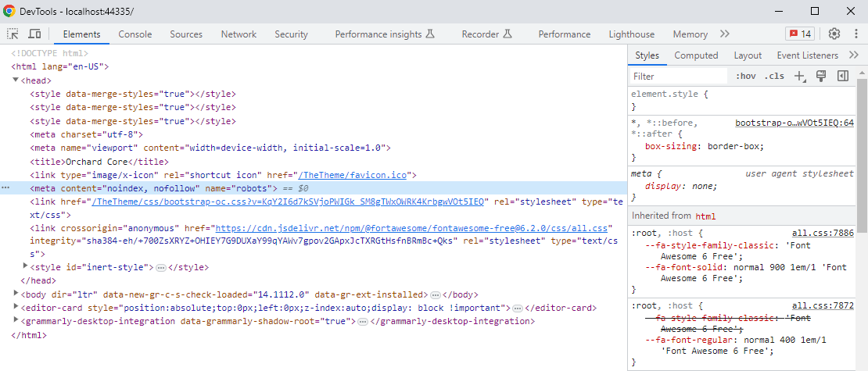Click the scrollbar up arrow in Styles
This screenshot has width=868, height=371.
(862, 73)
